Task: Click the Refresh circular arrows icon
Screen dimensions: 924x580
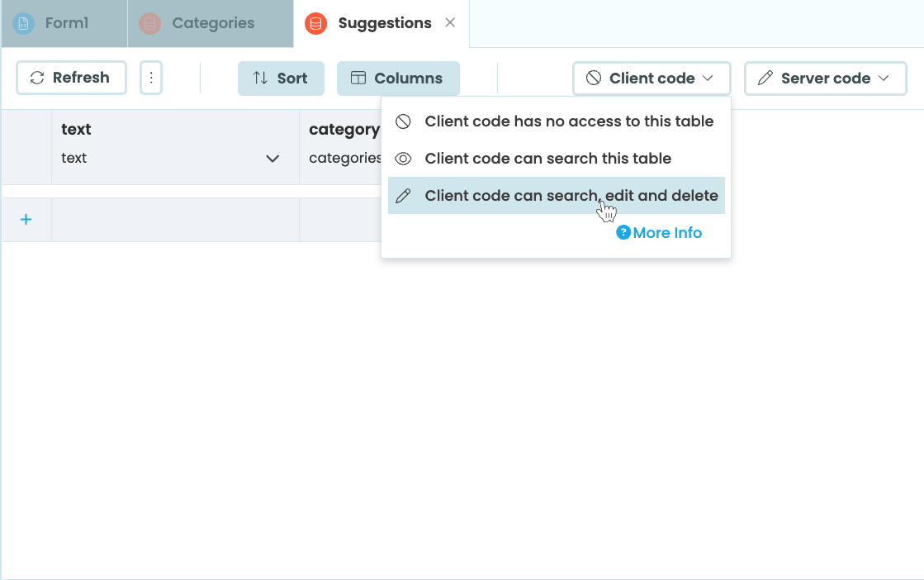Action: pyautogui.click(x=37, y=78)
